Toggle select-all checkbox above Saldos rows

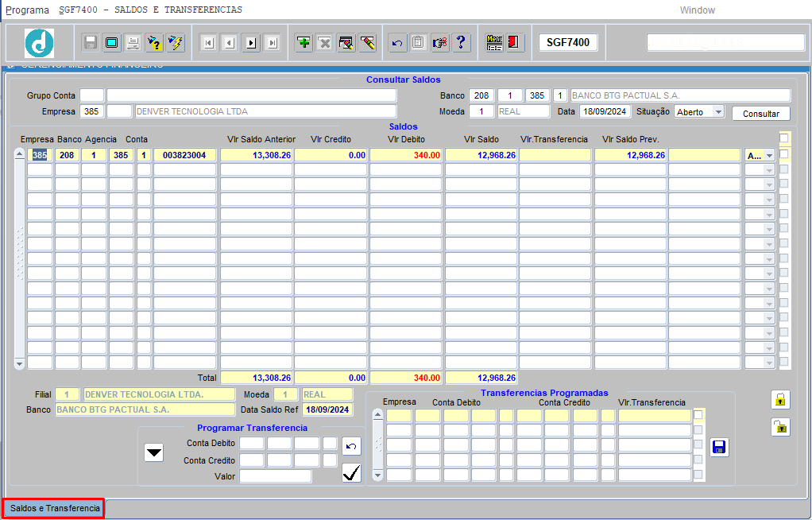784,138
